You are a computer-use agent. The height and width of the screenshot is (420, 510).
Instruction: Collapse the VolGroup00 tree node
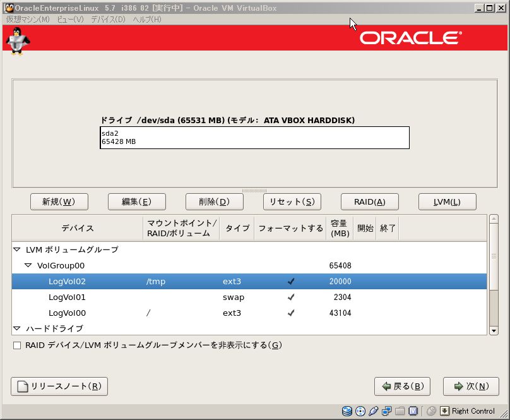tap(28, 266)
